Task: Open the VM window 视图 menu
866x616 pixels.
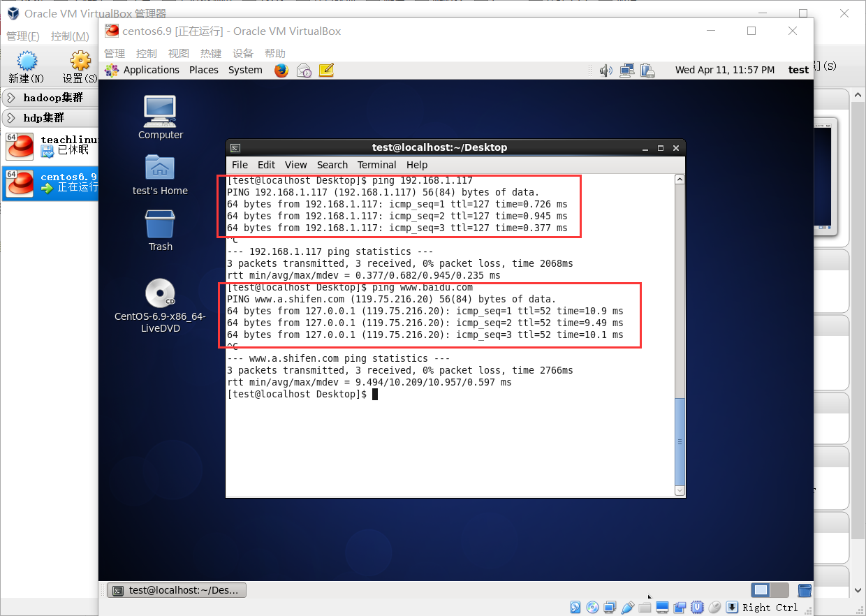Action: click(179, 53)
